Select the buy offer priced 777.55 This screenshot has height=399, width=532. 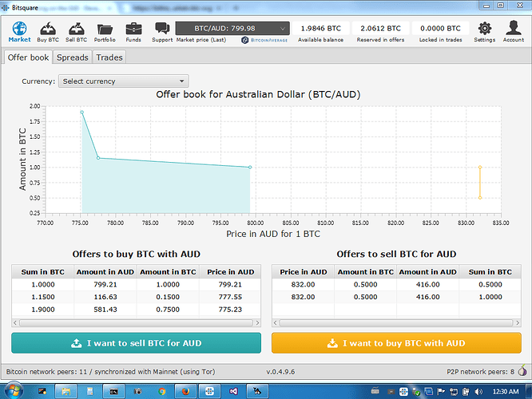click(x=136, y=297)
